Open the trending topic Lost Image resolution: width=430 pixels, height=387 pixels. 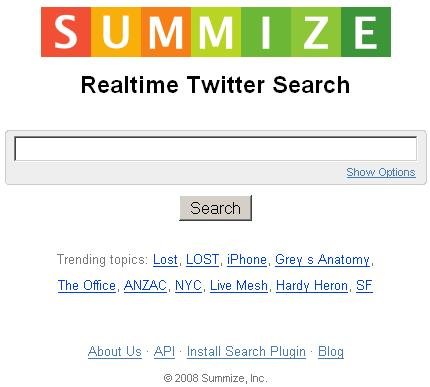165,259
